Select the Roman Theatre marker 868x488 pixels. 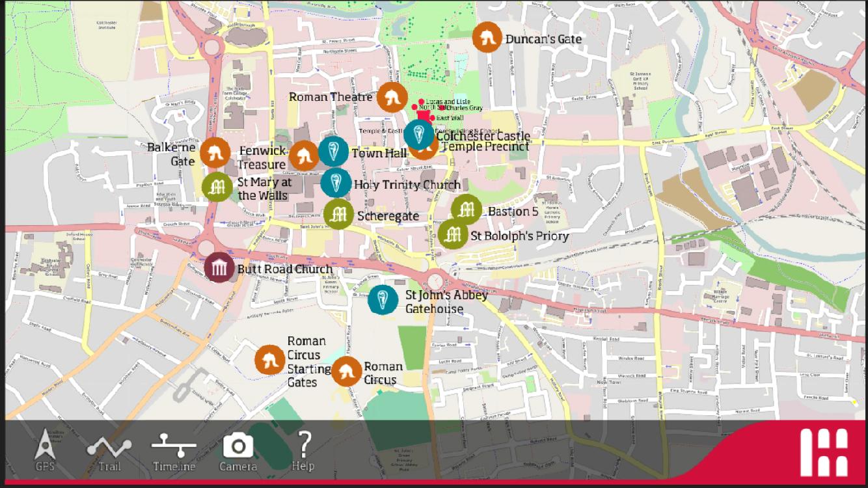[392, 98]
